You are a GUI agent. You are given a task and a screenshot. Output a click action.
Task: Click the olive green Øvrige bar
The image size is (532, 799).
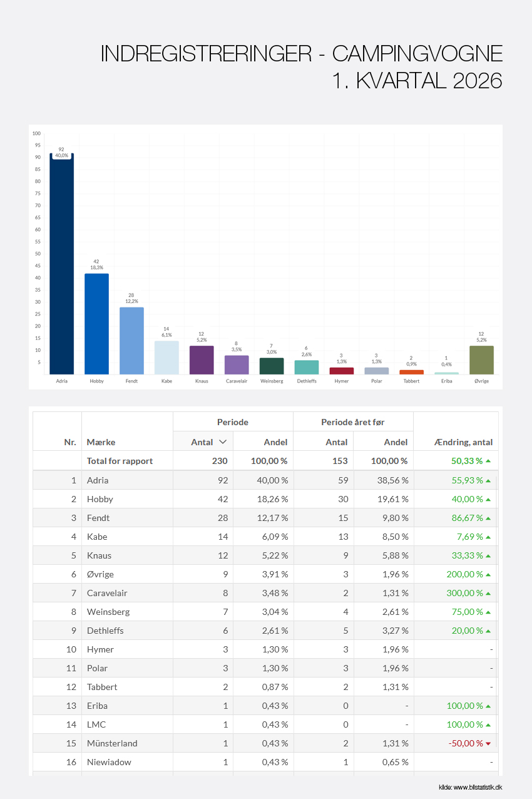click(x=481, y=360)
